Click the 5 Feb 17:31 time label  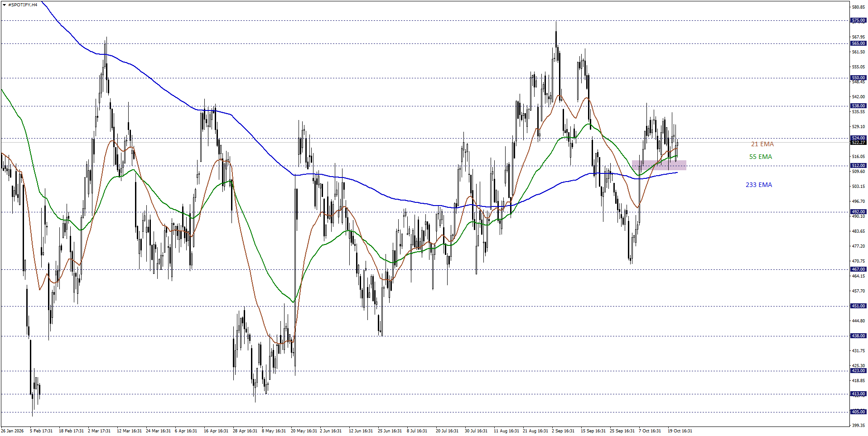pos(41,431)
